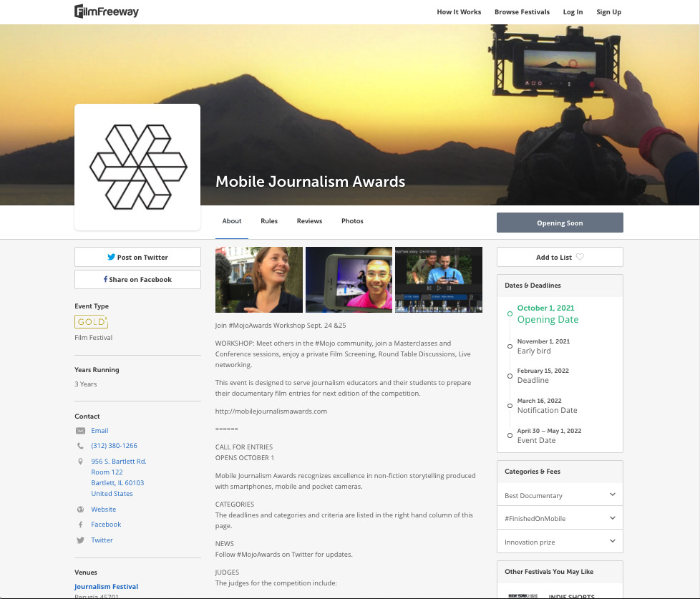Open the Rules tab
Image resolution: width=700 pixels, height=599 pixels.
tap(269, 221)
